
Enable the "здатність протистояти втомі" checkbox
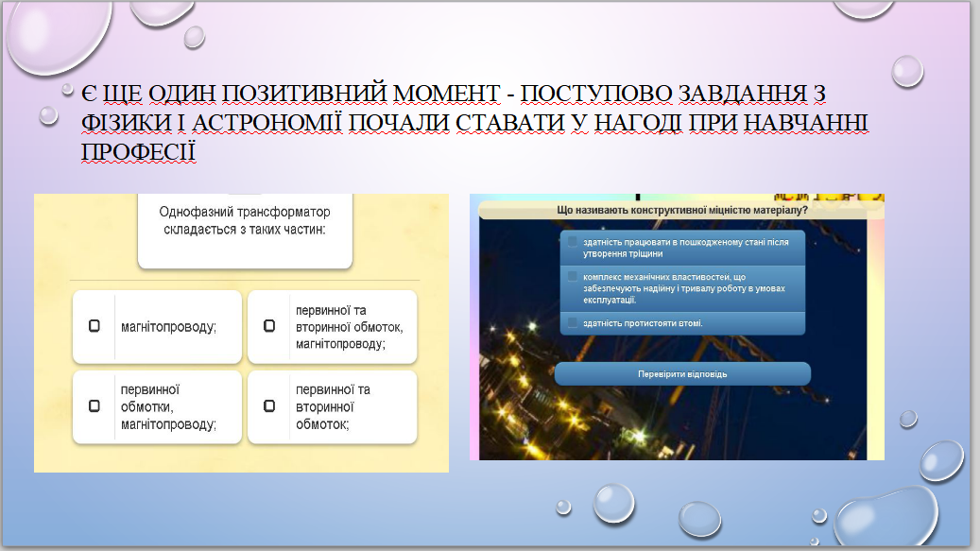click(x=572, y=323)
